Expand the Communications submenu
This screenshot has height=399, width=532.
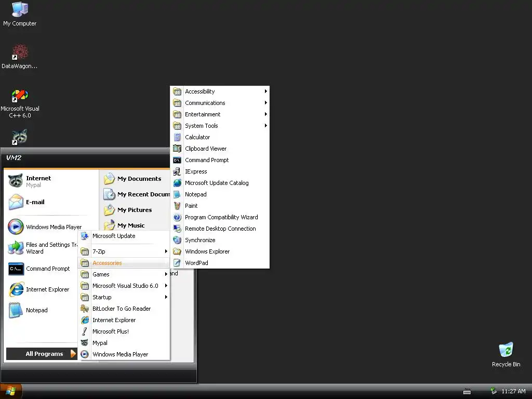tap(220, 103)
